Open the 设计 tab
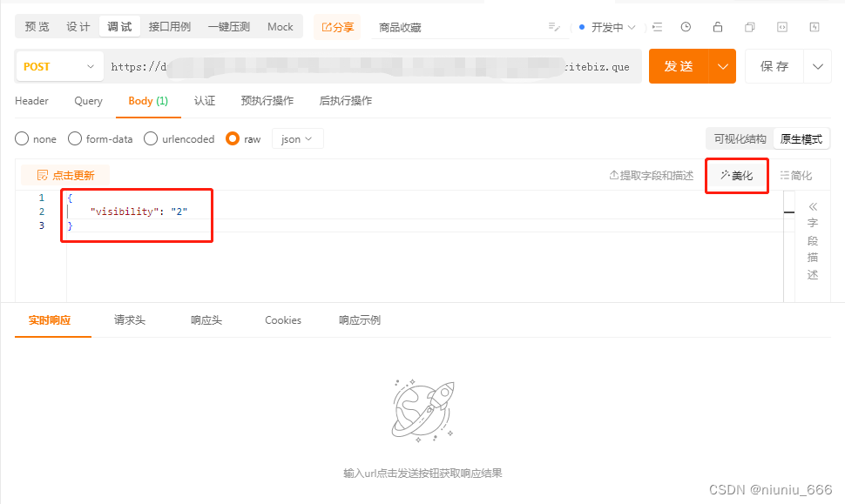The width and height of the screenshot is (845, 504). 78,26
